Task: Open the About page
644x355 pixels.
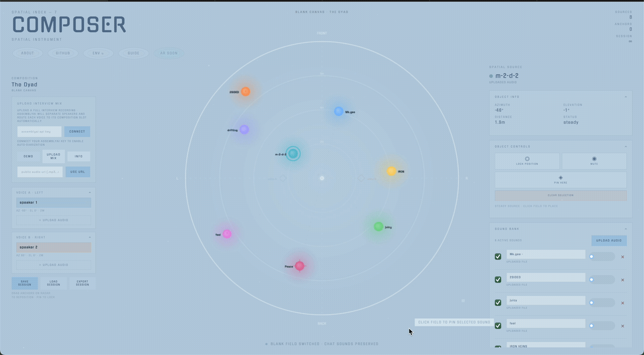Action: point(28,53)
